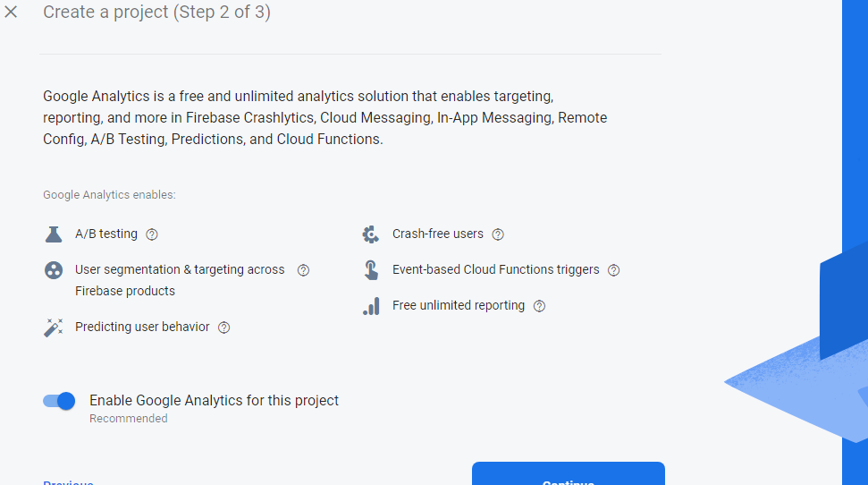Open help for A/B testing
The height and width of the screenshot is (485, 868).
pos(152,234)
